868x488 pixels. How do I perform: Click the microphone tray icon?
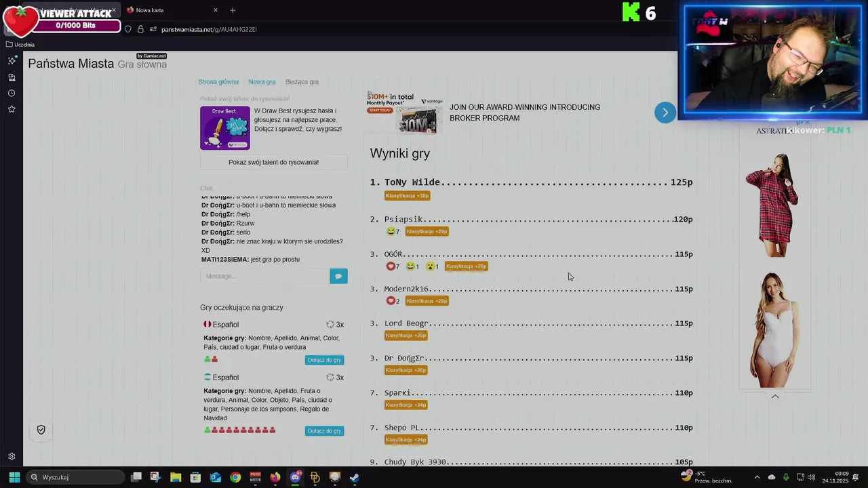pos(786,477)
